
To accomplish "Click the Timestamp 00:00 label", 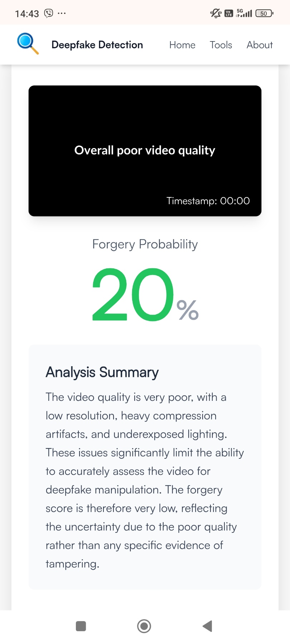I will click(208, 201).
